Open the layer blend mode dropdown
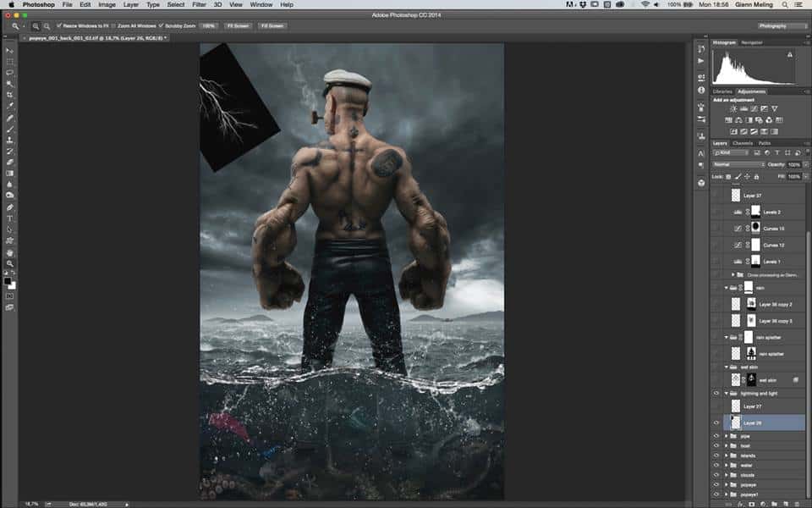The width and height of the screenshot is (812, 508). pyautogui.click(x=738, y=164)
